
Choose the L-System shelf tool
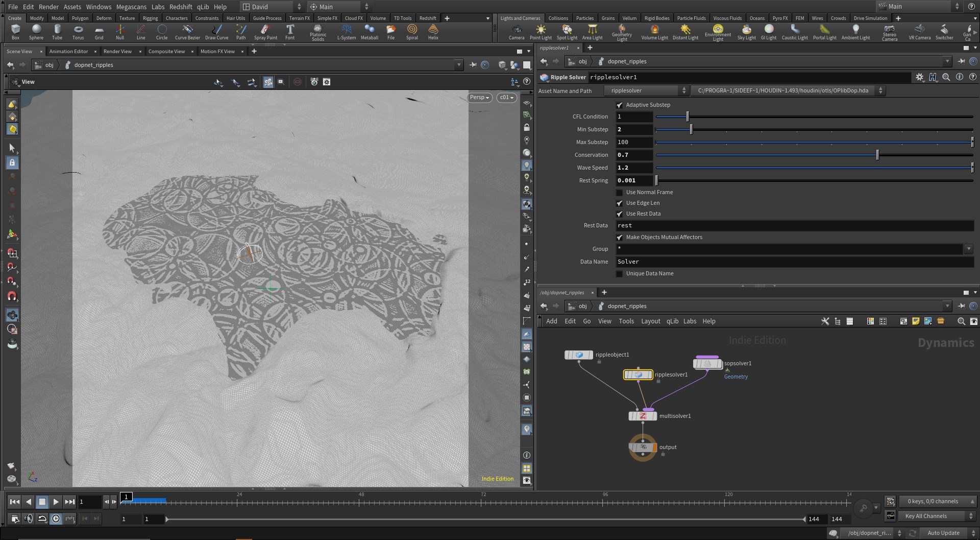(x=347, y=32)
